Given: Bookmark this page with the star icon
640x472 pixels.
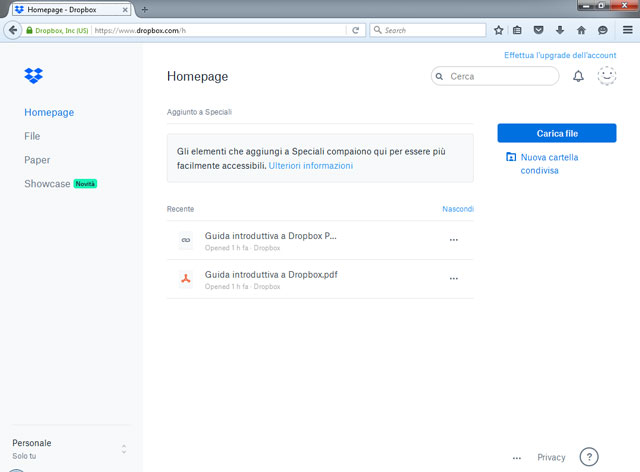Looking at the screenshot, I should coord(498,30).
